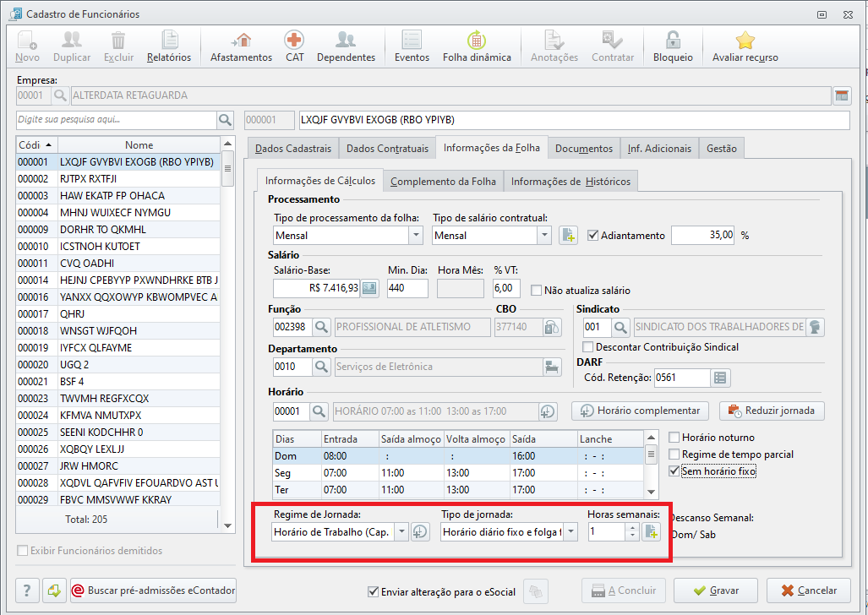This screenshot has width=868, height=615.
Task: Open the Bloqueio padlock icon
Action: click(673, 46)
